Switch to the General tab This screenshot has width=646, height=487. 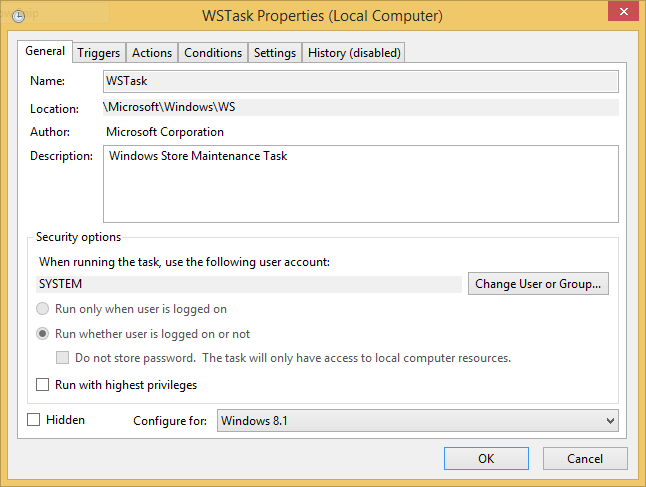pyautogui.click(x=45, y=51)
